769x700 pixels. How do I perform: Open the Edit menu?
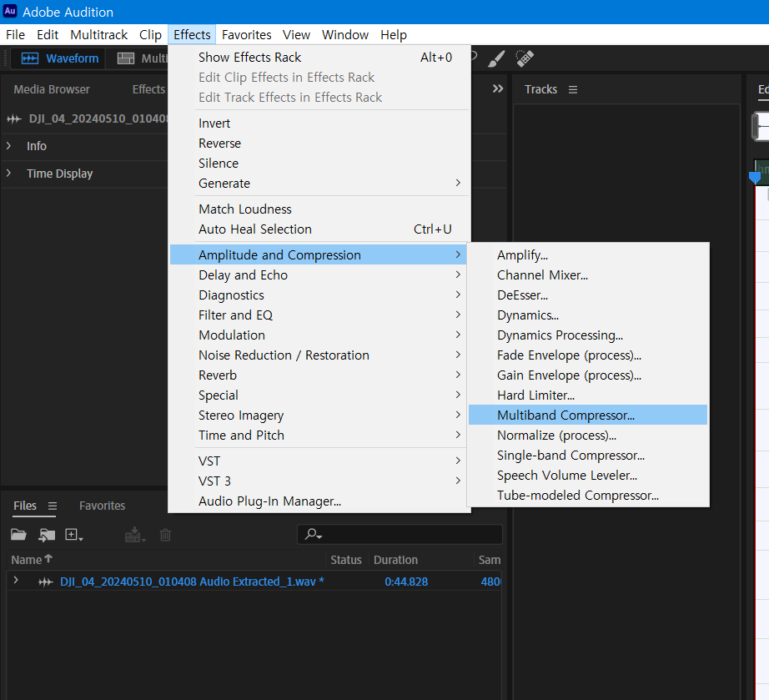point(48,35)
